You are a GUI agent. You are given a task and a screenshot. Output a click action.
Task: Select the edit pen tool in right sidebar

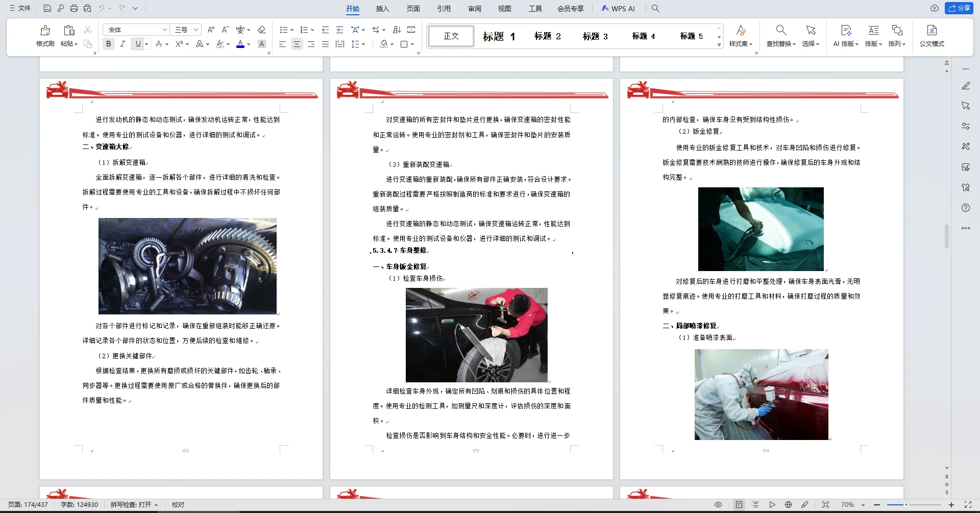coord(966,85)
